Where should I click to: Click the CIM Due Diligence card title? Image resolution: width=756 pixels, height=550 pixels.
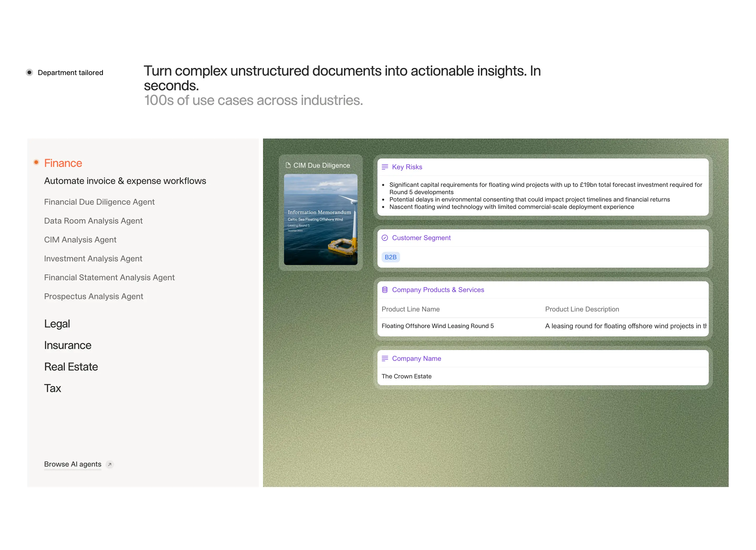pyautogui.click(x=322, y=166)
